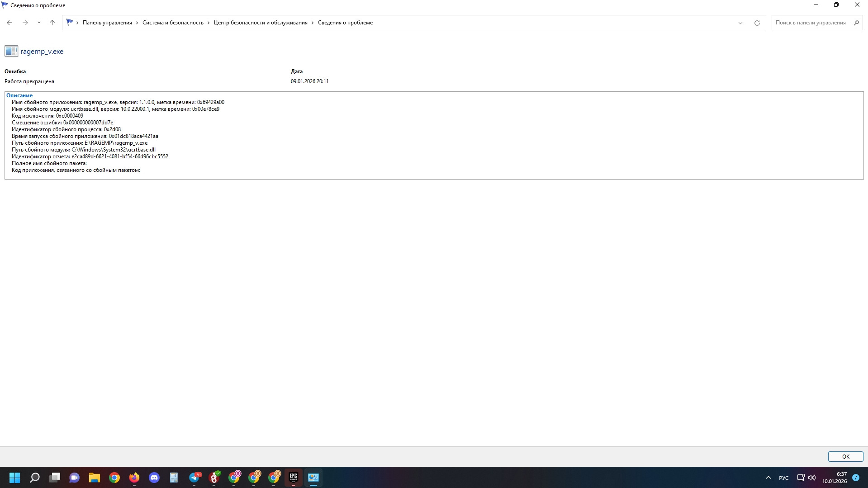Go to Центр безопасности и обслуживания breadcrumb

pos(261,23)
